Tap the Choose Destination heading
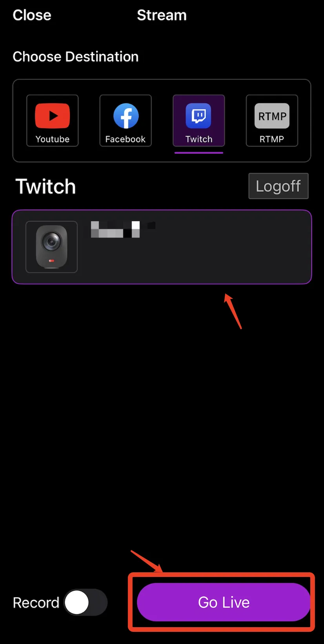324x644 pixels. 76,56
